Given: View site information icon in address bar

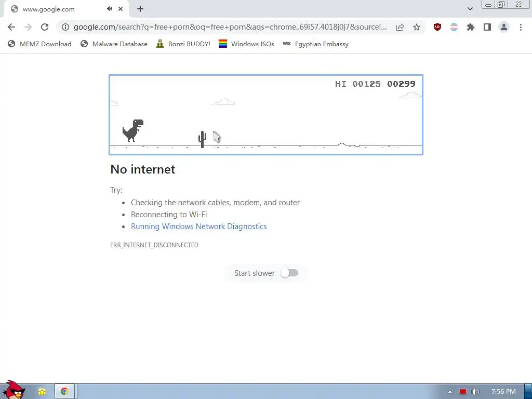Looking at the screenshot, I should point(65,27).
